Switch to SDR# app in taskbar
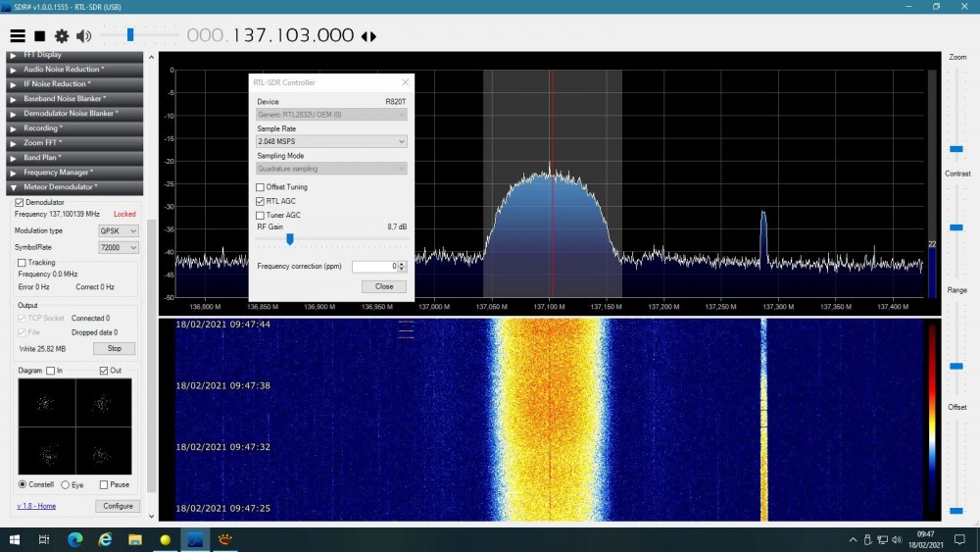 click(x=195, y=539)
